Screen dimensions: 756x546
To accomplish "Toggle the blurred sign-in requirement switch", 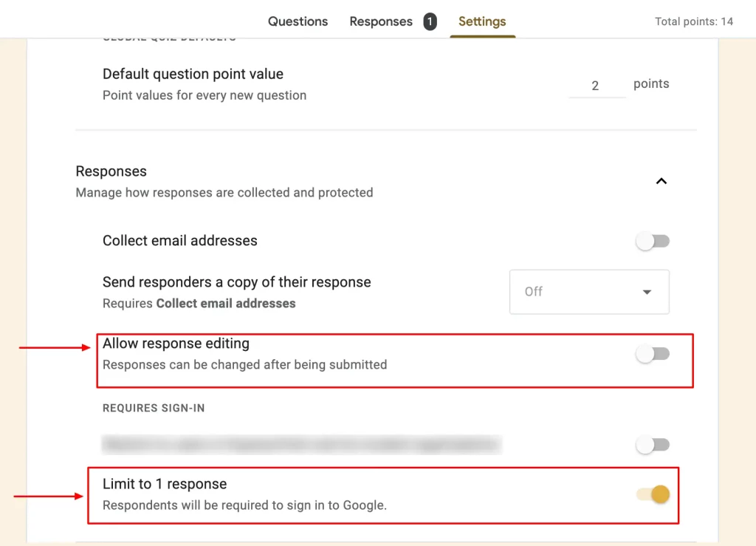I will 653,445.
